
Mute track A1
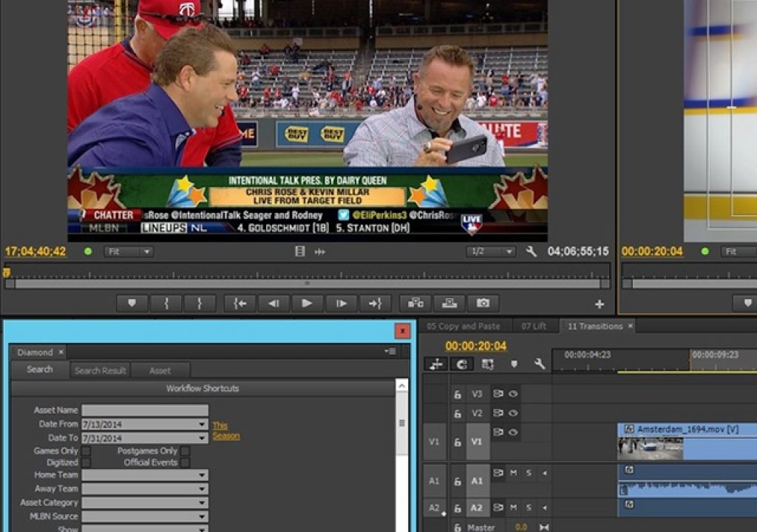click(x=513, y=473)
